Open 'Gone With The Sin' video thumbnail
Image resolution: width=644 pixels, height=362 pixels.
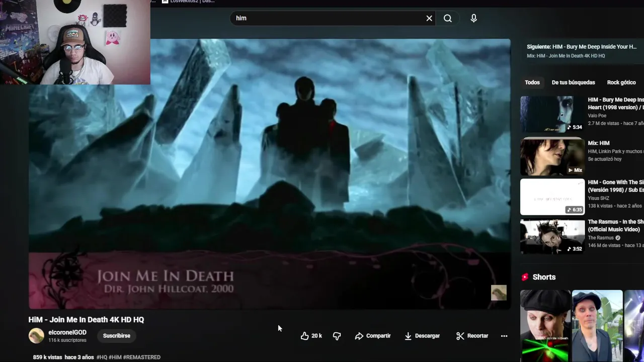pos(552,197)
